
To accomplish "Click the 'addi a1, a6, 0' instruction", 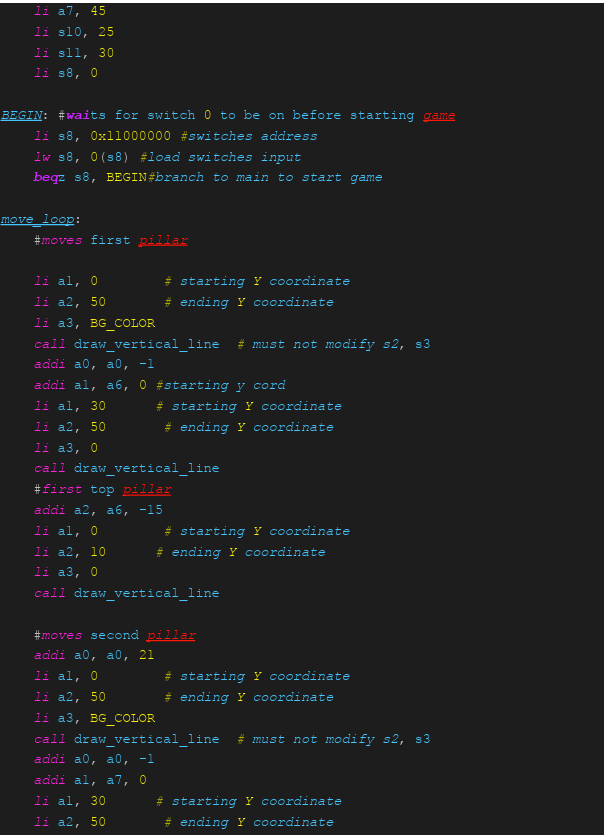I will pyautogui.click(x=90, y=386).
